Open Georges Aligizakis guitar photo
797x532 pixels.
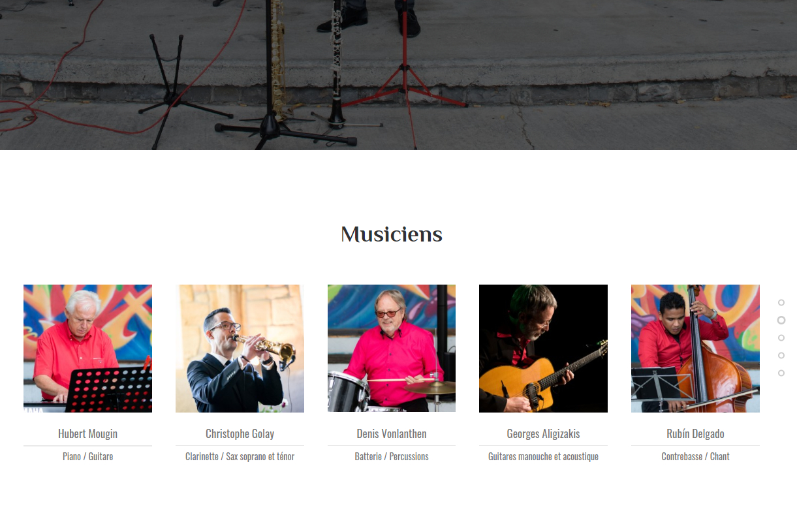tap(543, 349)
